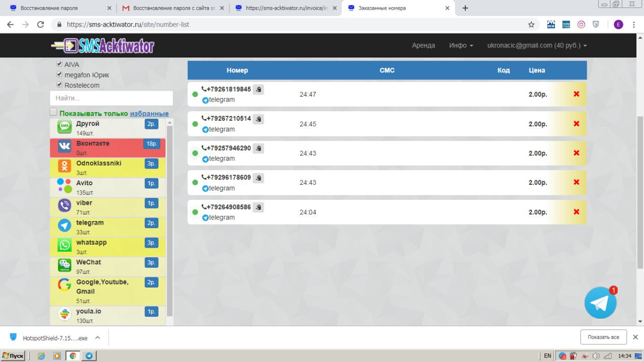The height and width of the screenshot is (362, 644).
Task: Buy Odnoklassniki number for 3р.
Action: tap(151, 164)
